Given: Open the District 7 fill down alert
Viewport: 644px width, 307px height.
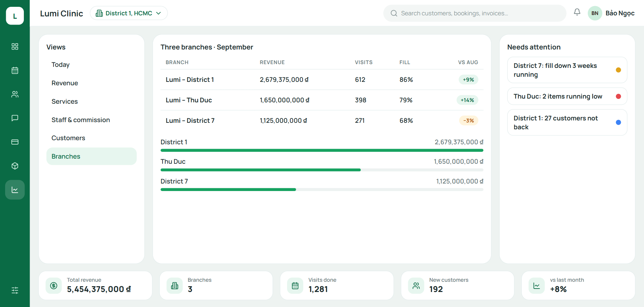Looking at the screenshot, I should pos(567,70).
